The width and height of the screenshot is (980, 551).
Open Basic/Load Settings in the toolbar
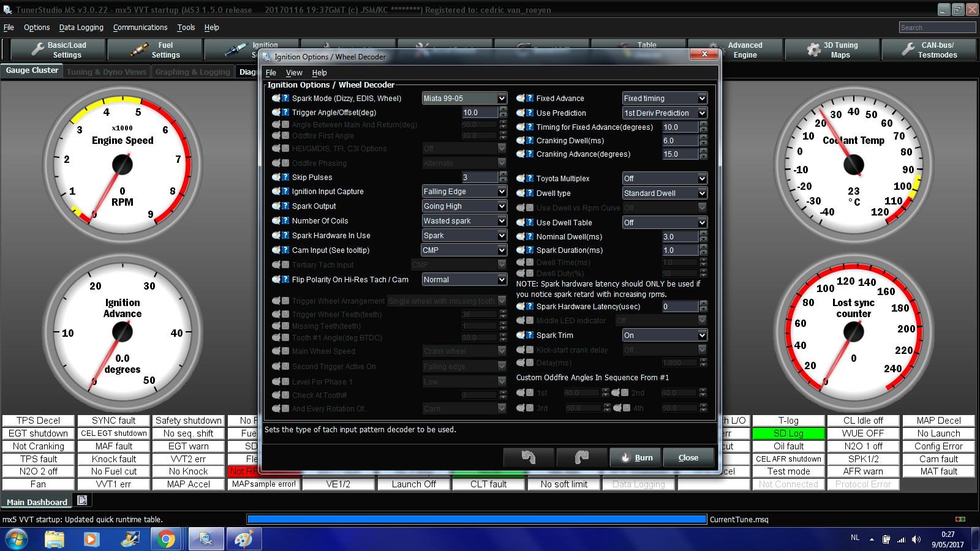coord(59,50)
